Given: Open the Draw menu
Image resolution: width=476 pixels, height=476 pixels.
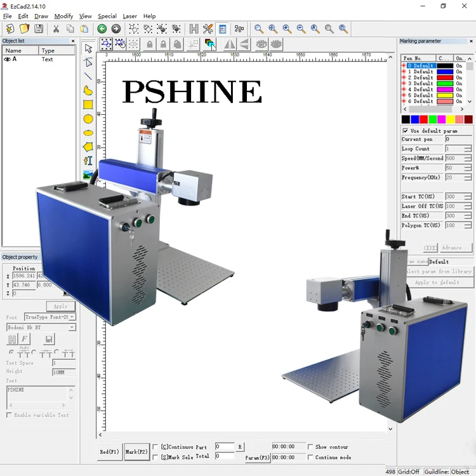Looking at the screenshot, I should point(41,16).
